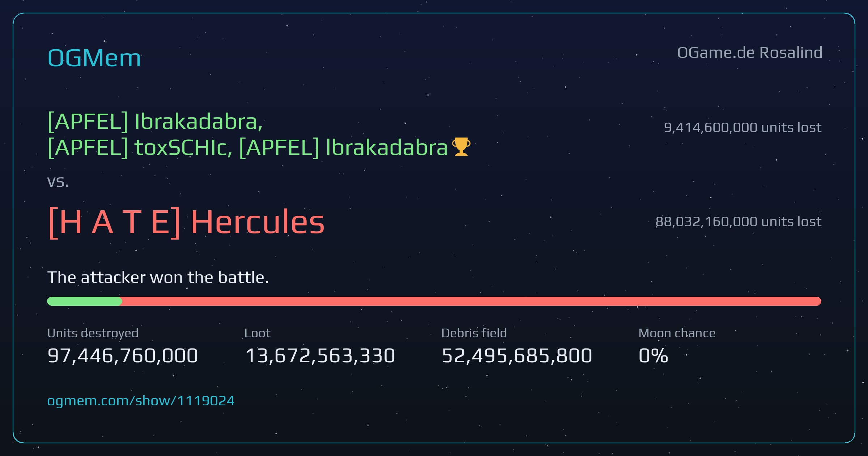Select the Units destroyed value 97,446,760,000
The image size is (868, 456).
123,356
